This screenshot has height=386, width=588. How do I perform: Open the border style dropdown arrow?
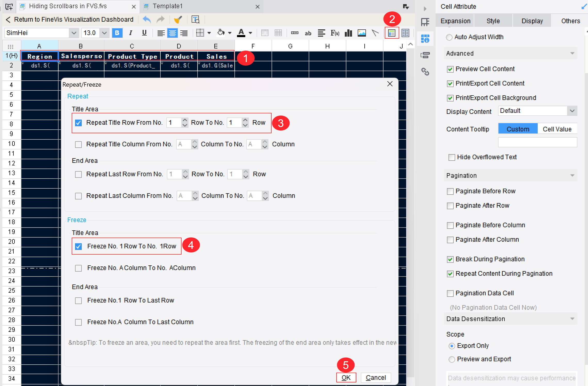pos(209,33)
